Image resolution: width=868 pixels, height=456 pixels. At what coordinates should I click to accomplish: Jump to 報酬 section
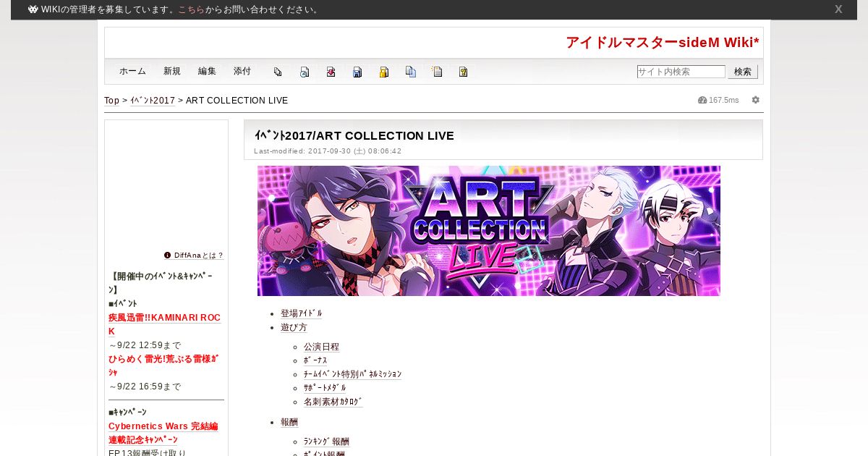coord(289,422)
